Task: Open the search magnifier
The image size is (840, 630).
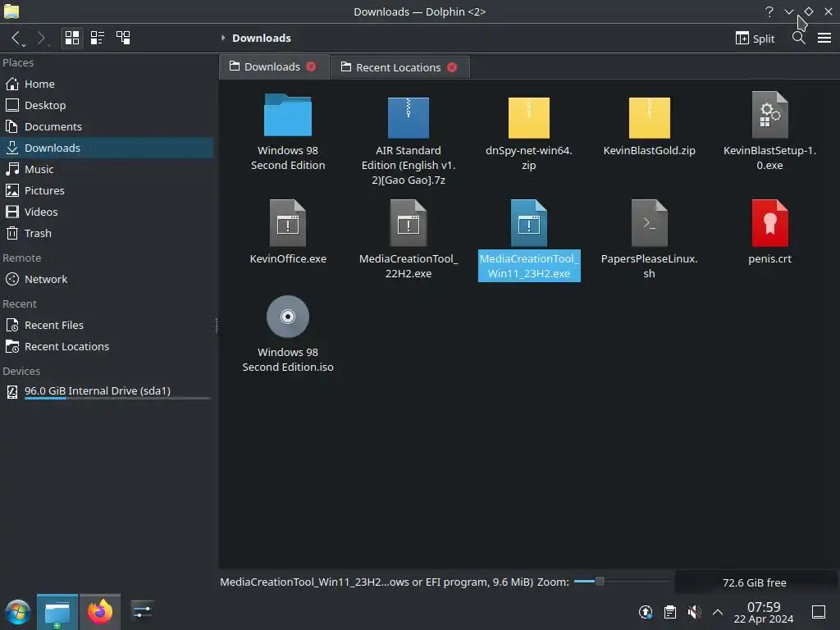Action: pos(798,38)
